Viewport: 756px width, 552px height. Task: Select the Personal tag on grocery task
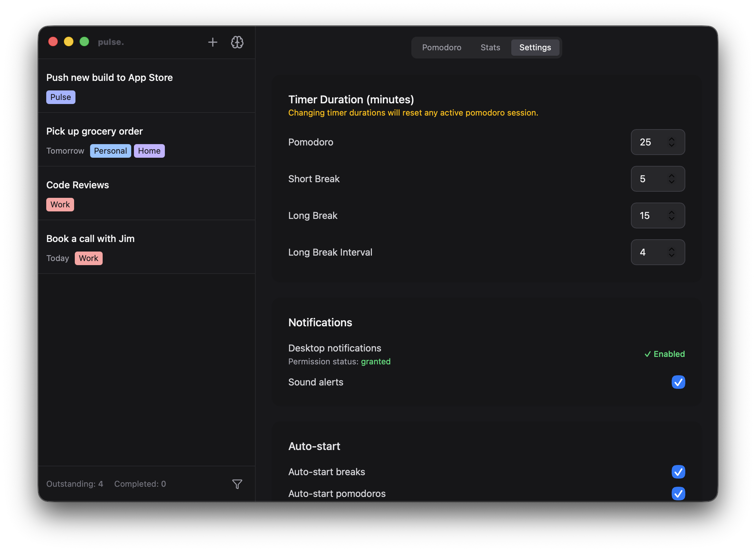[110, 151]
